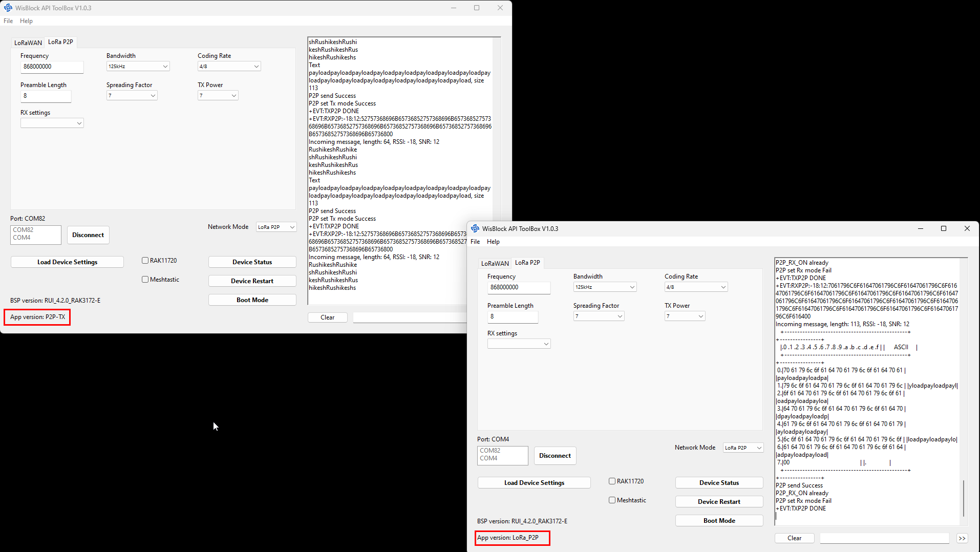The height and width of the screenshot is (552, 980).
Task: Open Bandwidth dropdown in front window
Action: click(x=604, y=287)
